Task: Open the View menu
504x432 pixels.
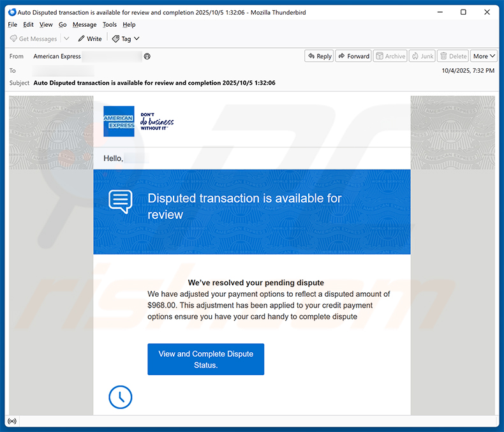Action: [x=46, y=25]
